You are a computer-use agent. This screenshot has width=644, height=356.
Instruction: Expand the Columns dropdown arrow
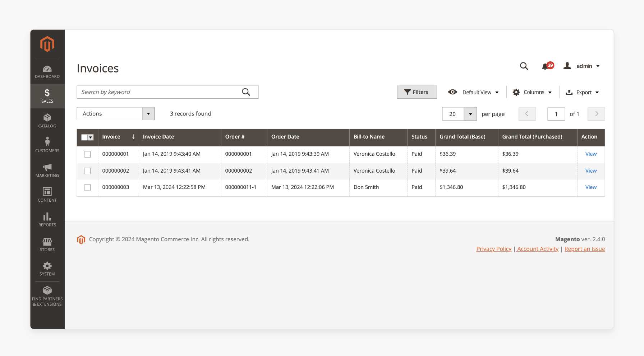(x=550, y=93)
